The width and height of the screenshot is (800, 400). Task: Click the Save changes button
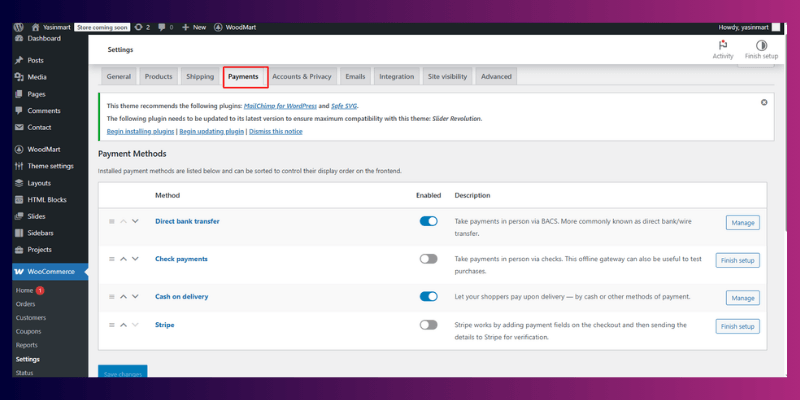click(122, 372)
